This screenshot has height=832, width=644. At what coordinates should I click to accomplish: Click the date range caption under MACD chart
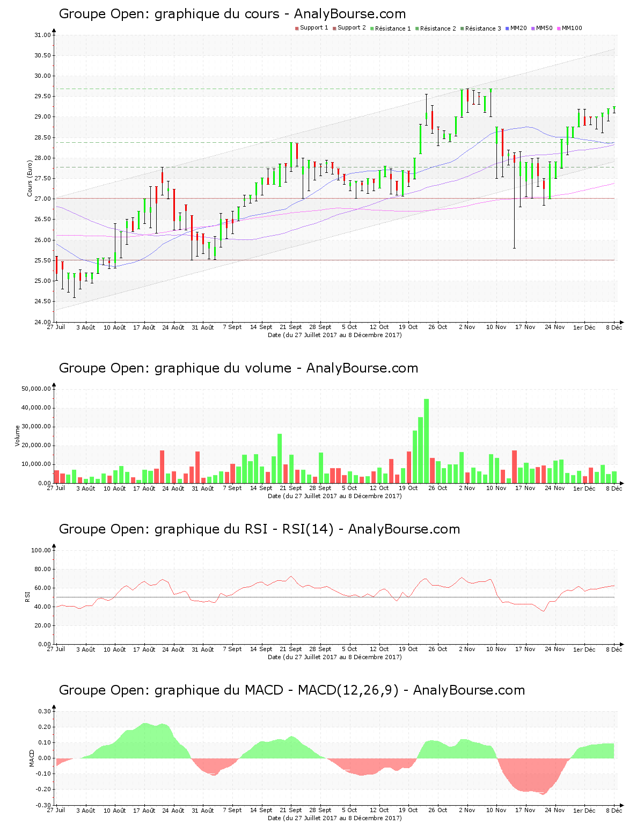334,818
